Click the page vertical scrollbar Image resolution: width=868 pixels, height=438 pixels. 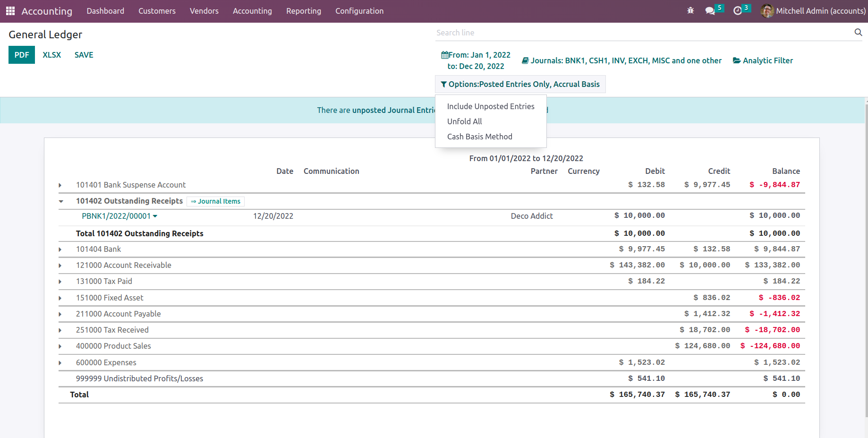(866, 260)
